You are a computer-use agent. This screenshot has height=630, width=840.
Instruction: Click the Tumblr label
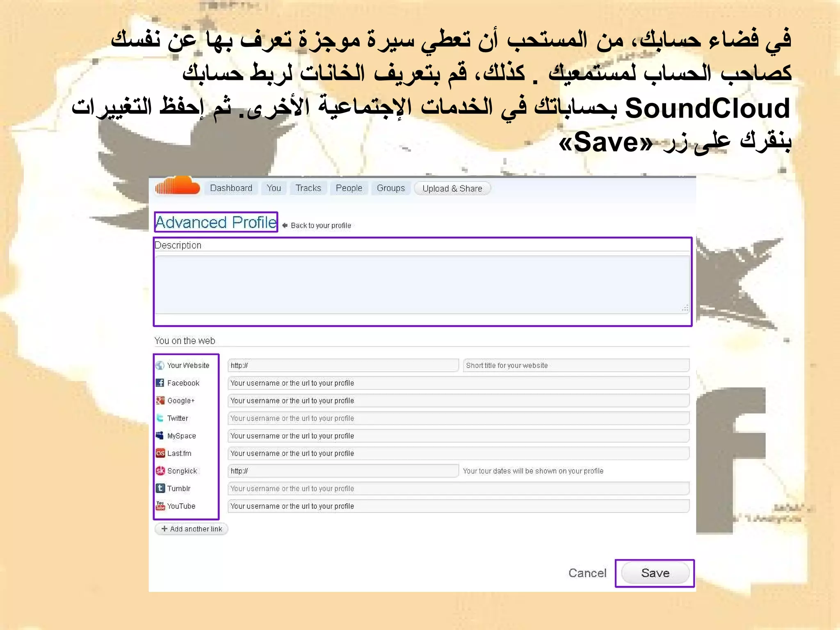click(179, 488)
